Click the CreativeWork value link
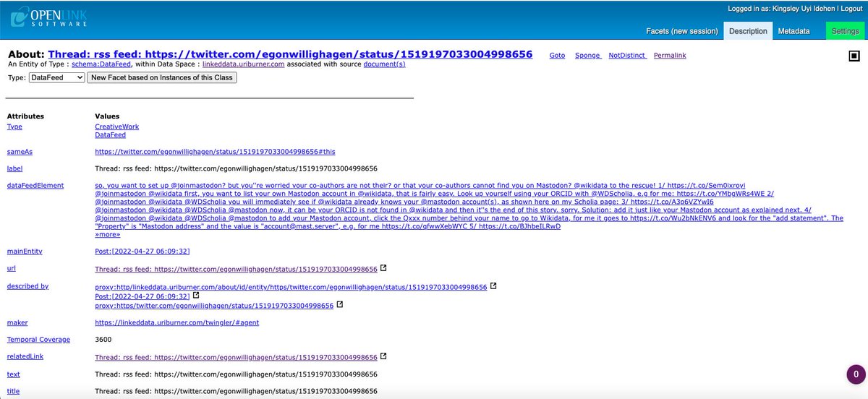This screenshot has height=399, width=868. click(x=117, y=126)
